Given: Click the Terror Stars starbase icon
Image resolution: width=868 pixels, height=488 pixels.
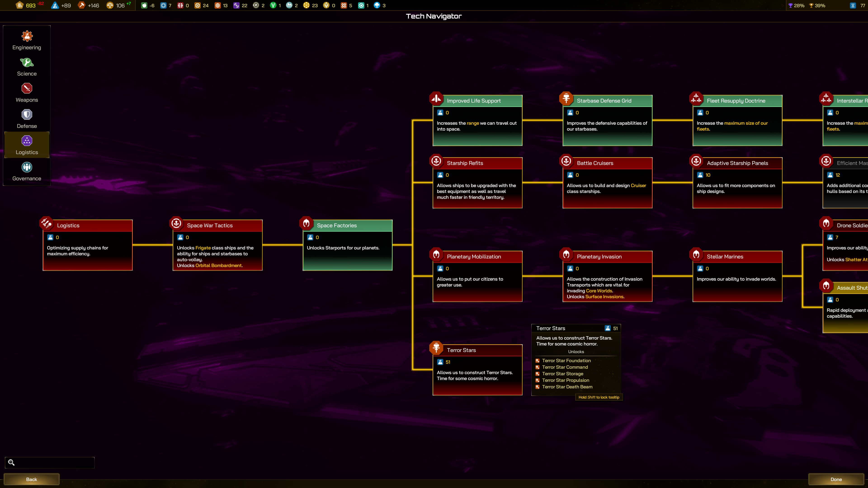Looking at the screenshot, I should tap(436, 347).
